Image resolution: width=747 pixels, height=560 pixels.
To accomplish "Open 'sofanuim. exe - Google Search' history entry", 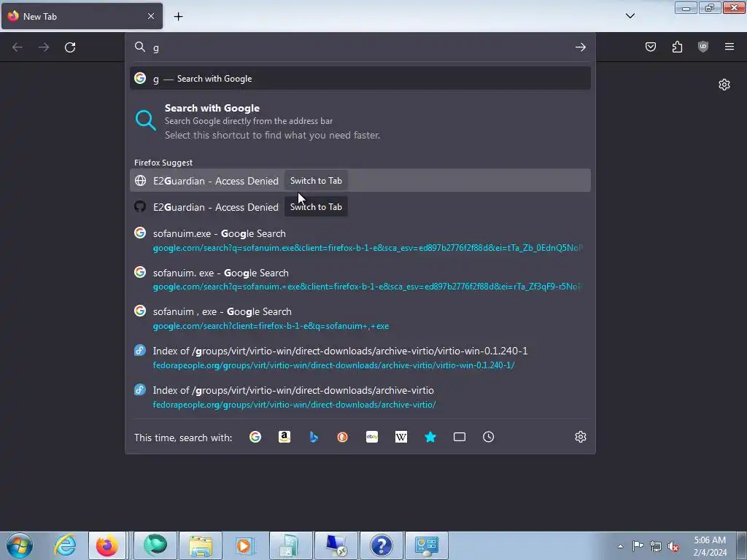I will pyautogui.click(x=360, y=279).
